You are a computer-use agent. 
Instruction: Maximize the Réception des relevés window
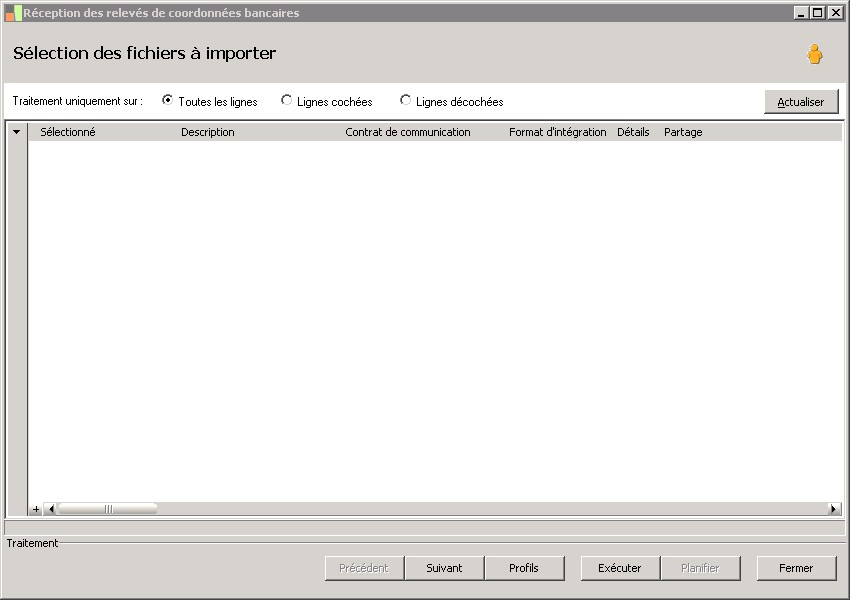point(818,12)
